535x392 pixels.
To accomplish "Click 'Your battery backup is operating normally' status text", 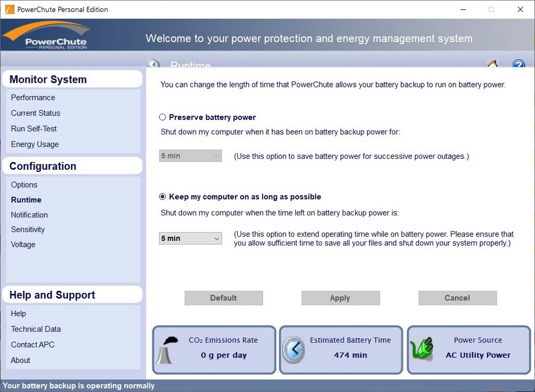I will coord(79,386).
